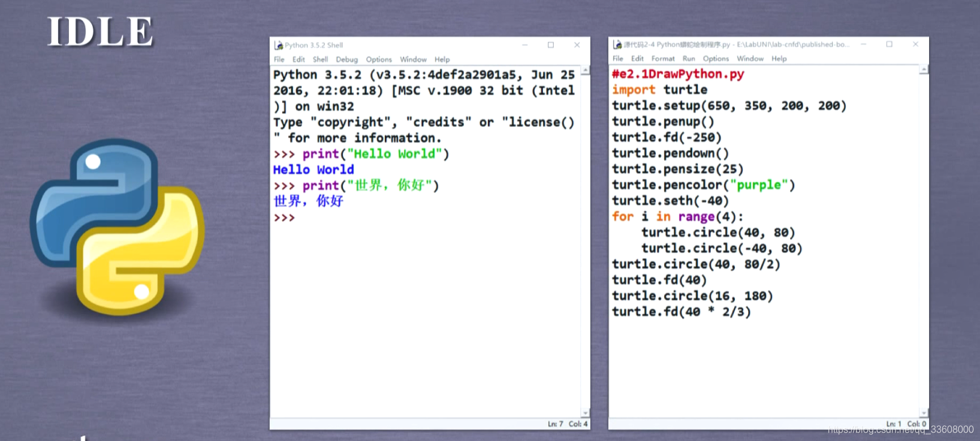Viewport: 980px width, 441px height.
Task: Click the turtle.fd(40 * 2/3) line
Action: 681,312
